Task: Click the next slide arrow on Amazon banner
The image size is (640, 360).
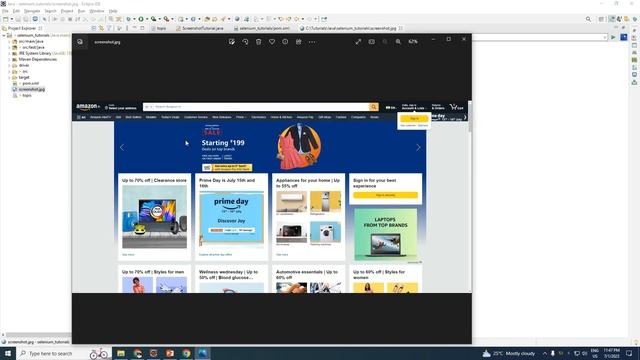Action: pyautogui.click(x=418, y=147)
